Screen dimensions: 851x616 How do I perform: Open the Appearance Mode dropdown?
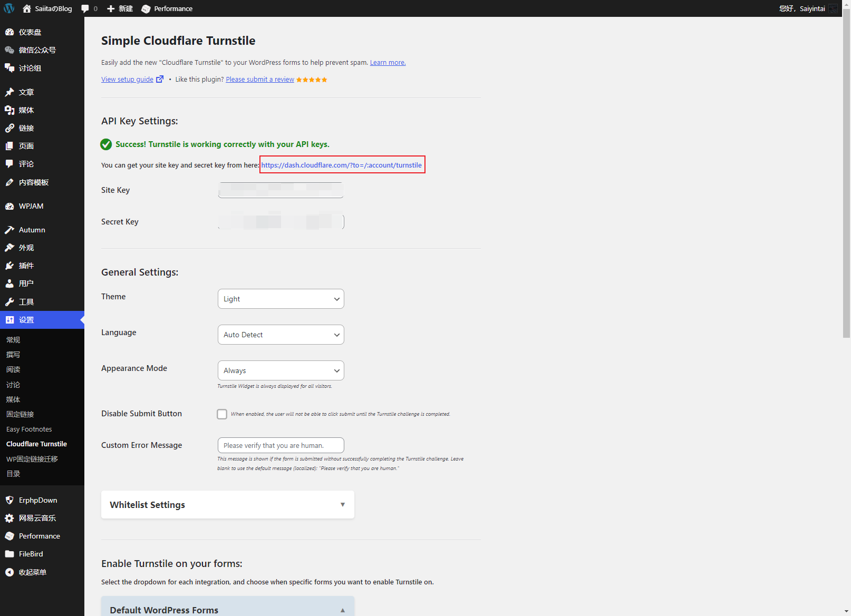click(281, 370)
